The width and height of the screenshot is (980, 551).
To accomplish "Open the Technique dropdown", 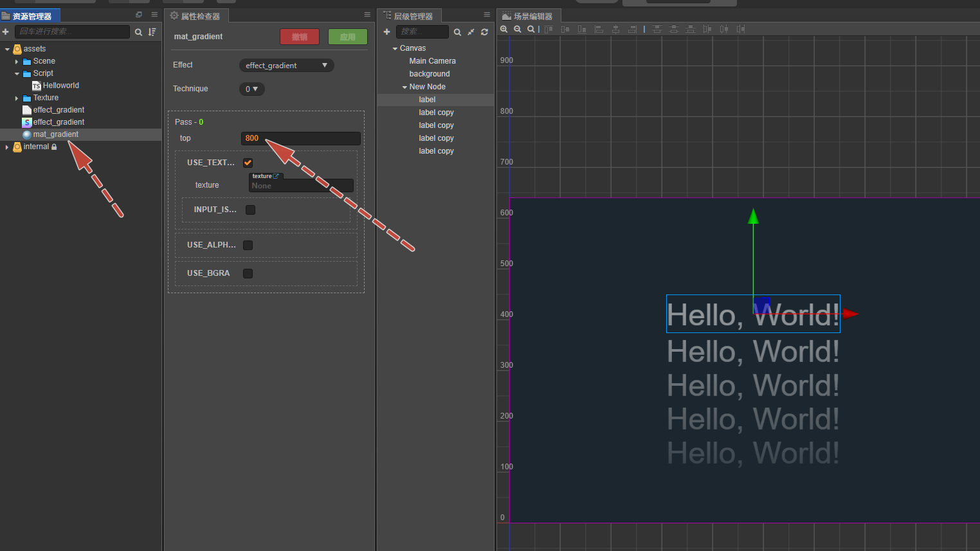I will point(252,89).
